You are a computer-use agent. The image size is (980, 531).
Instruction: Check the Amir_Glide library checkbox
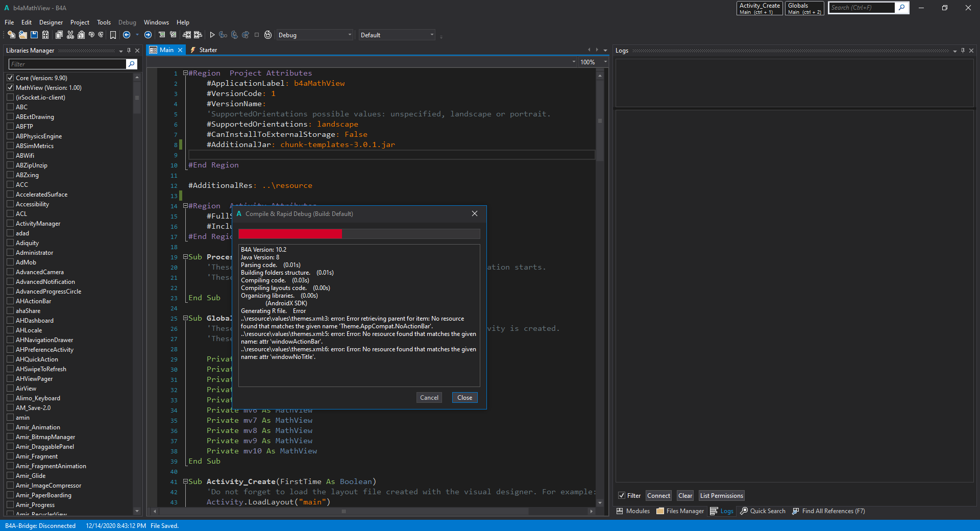point(10,475)
